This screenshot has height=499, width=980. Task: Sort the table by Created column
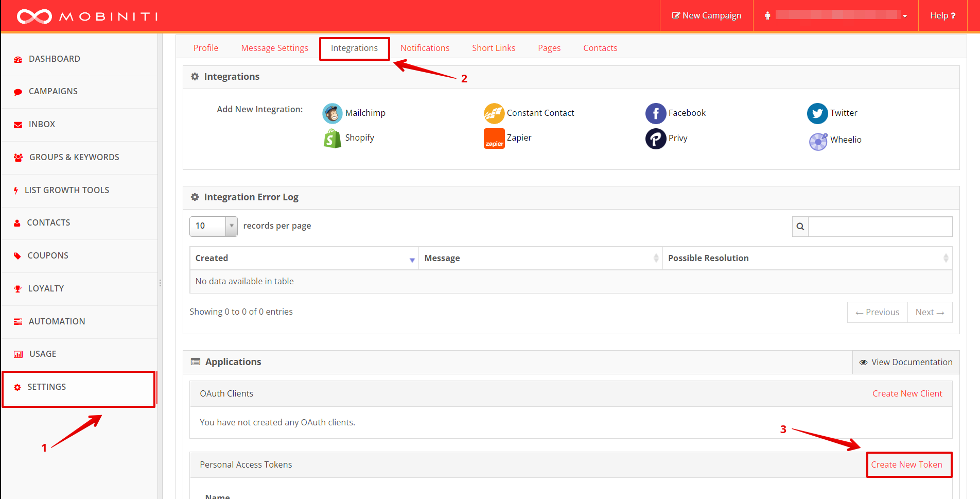point(304,259)
